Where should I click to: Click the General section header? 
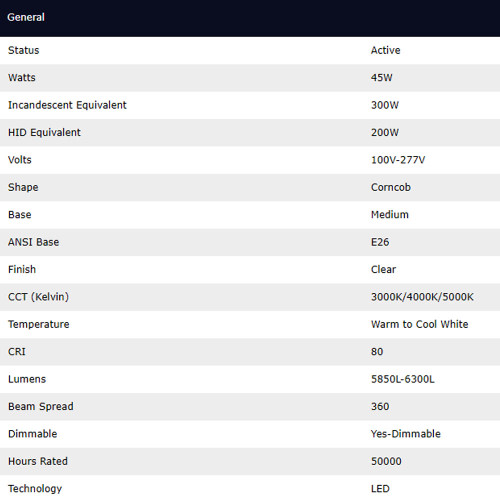point(250,18)
